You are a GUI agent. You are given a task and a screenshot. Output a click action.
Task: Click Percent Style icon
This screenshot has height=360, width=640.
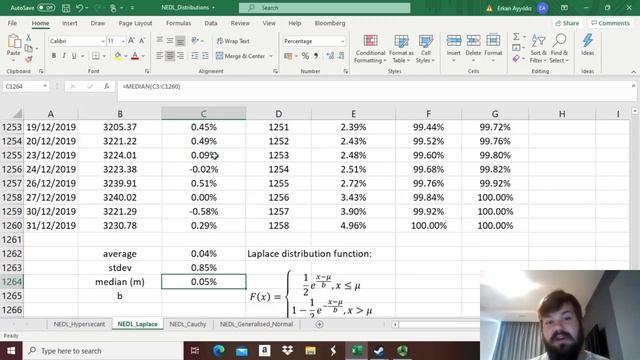(305, 56)
